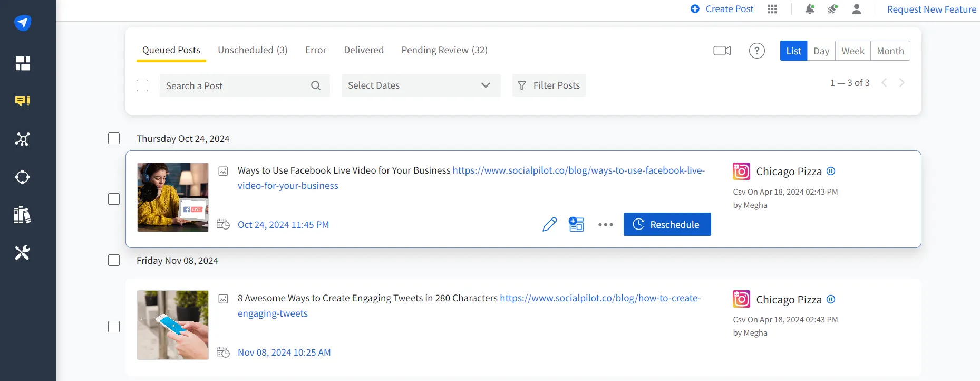Click image type icon of Engaging Tweets post

tap(224, 299)
